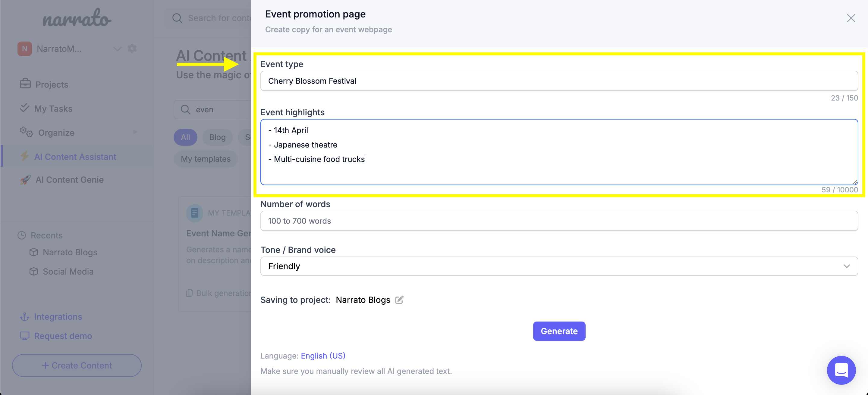Click the AI Content Assistant lightning icon
This screenshot has height=395, width=868.
point(24,156)
